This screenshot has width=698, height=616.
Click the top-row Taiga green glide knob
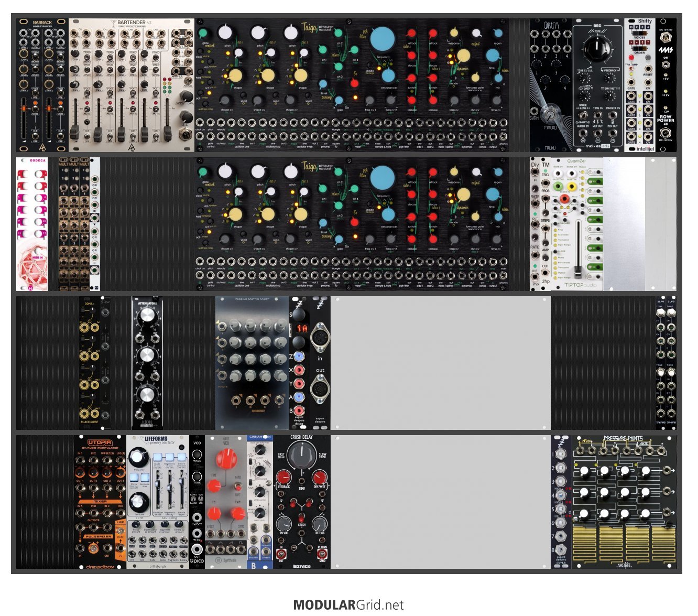203,34
